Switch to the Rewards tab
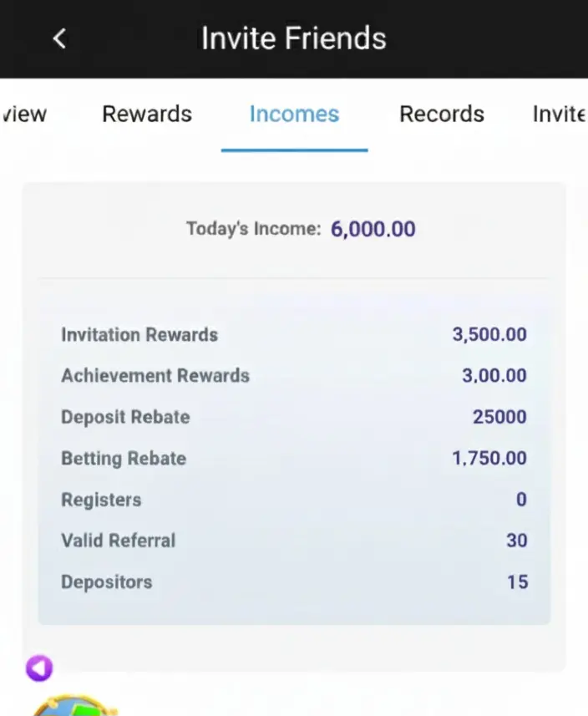The image size is (588, 716). coord(147,114)
